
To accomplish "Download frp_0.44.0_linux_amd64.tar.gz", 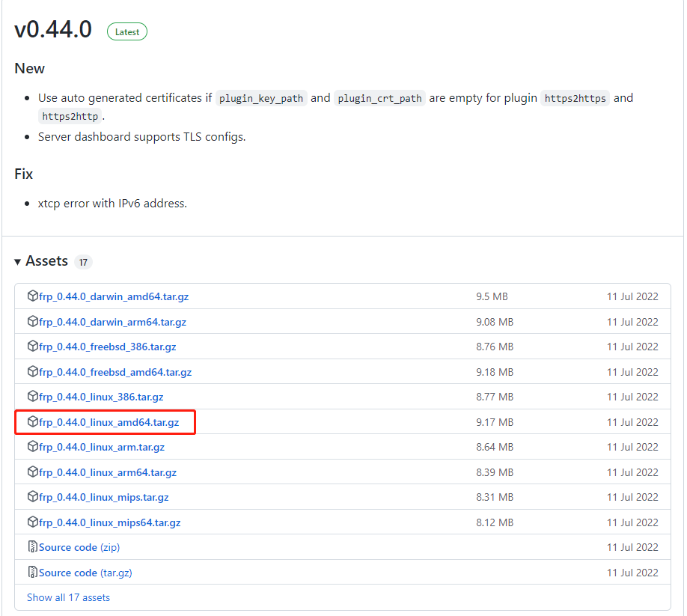I will pyautogui.click(x=109, y=422).
